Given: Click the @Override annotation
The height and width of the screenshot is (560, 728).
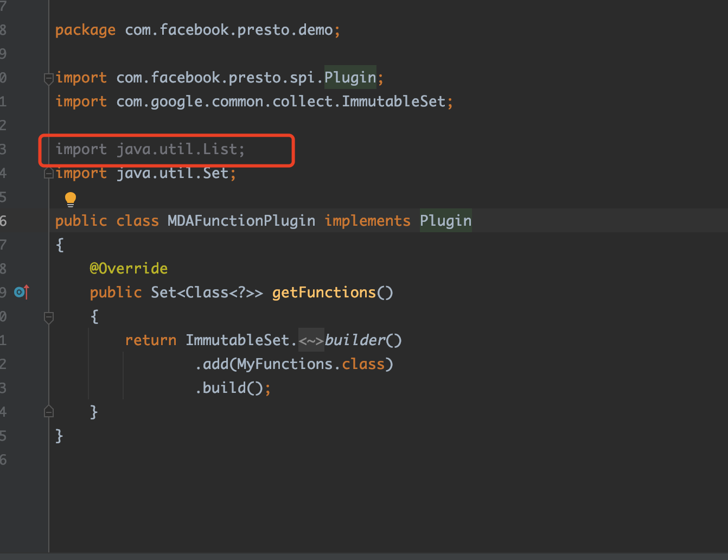Looking at the screenshot, I should pos(129,269).
